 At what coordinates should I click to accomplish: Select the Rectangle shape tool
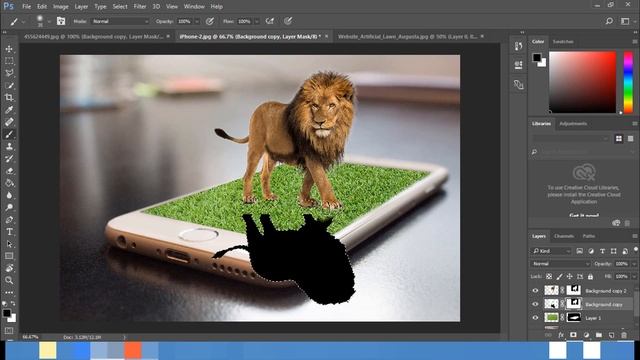pyautogui.click(x=9, y=256)
